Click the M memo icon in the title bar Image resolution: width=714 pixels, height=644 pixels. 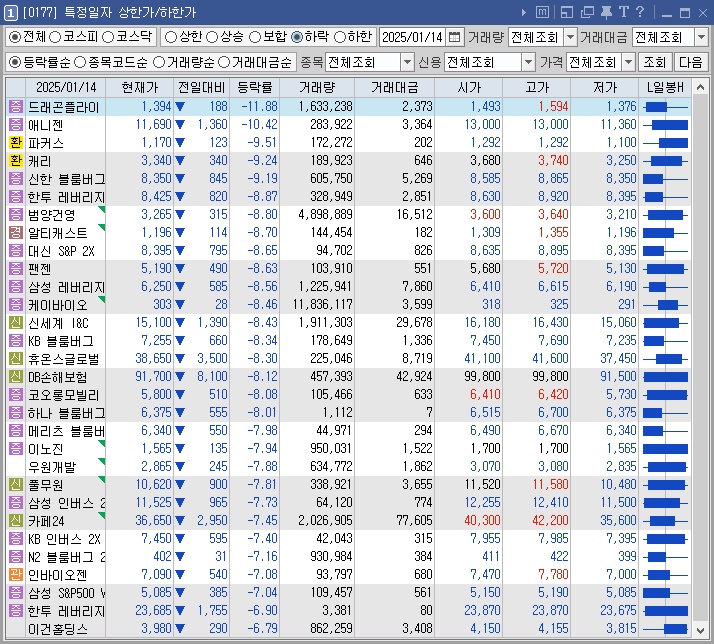(542, 12)
